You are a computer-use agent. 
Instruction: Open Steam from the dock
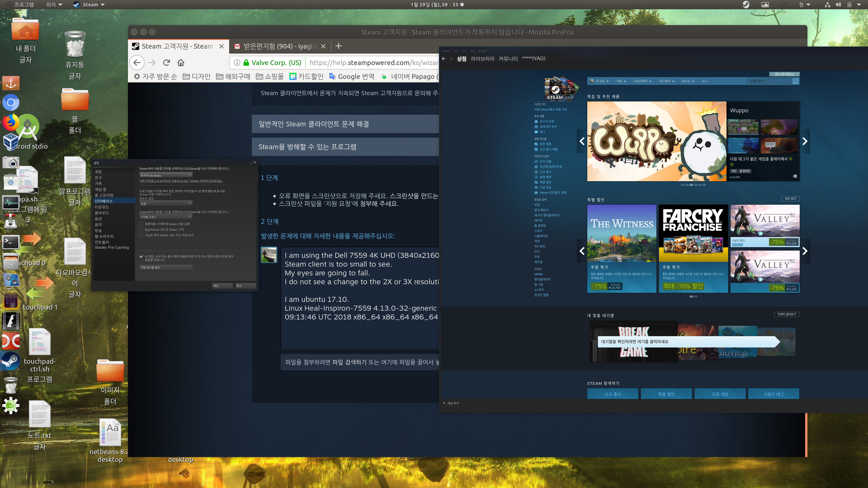pyautogui.click(x=11, y=361)
